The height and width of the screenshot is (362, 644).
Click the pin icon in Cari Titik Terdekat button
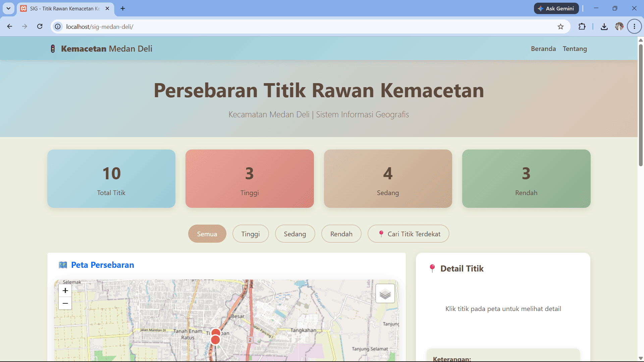coord(381,234)
